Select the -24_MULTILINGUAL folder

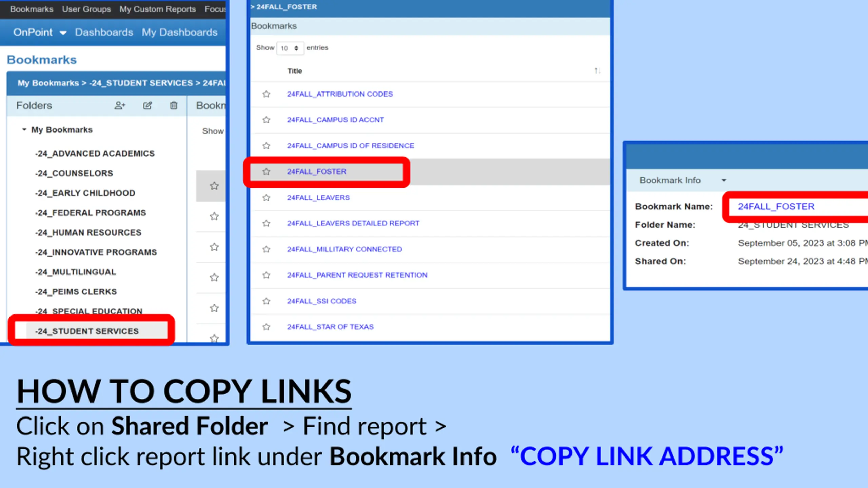pos(75,272)
